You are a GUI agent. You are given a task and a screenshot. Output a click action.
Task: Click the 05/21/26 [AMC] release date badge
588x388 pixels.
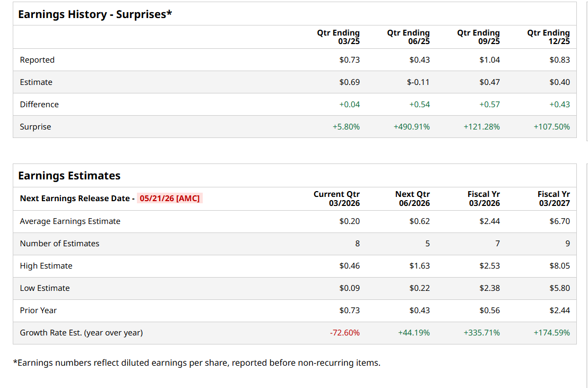pos(170,199)
